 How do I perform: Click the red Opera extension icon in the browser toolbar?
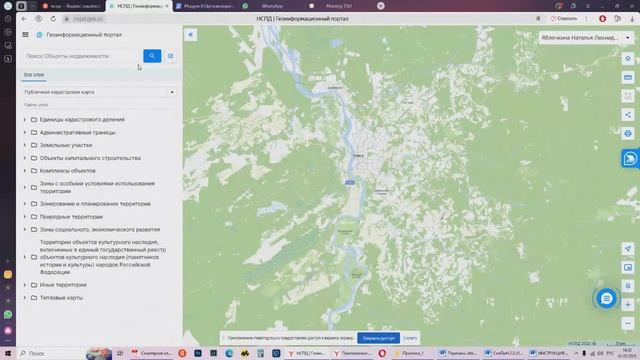point(602,19)
